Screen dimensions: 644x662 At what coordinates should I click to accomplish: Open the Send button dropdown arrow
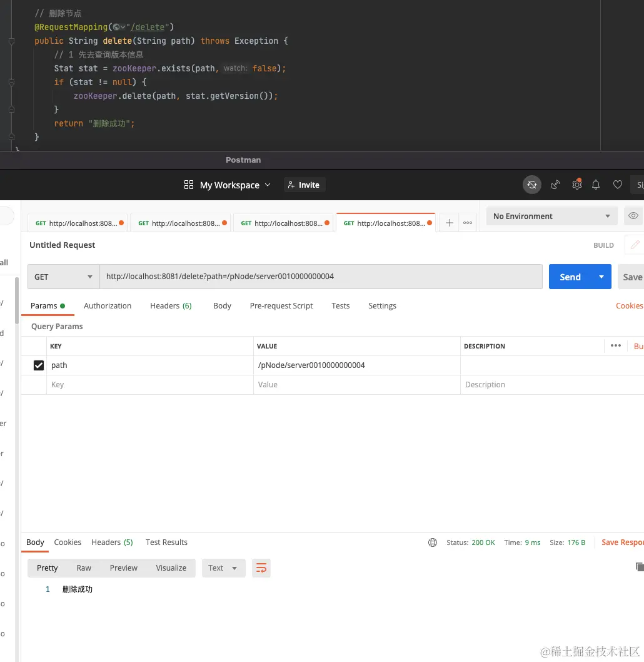(x=601, y=277)
